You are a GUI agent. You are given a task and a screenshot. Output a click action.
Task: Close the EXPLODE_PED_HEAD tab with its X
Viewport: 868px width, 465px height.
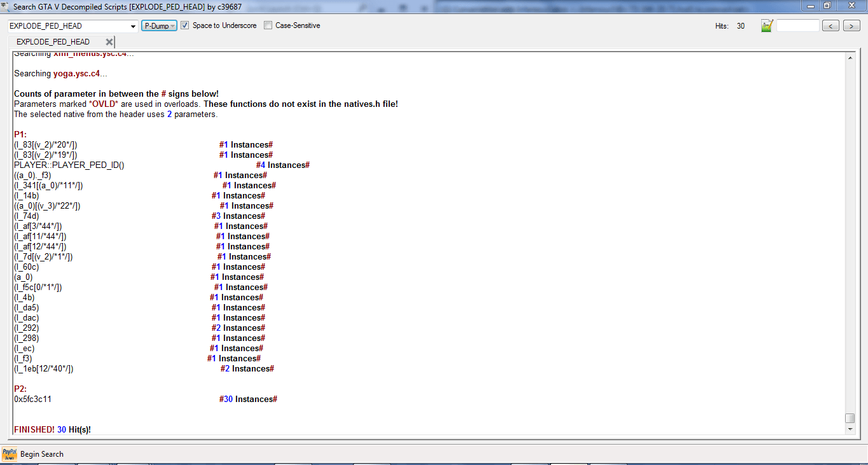(x=109, y=42)
